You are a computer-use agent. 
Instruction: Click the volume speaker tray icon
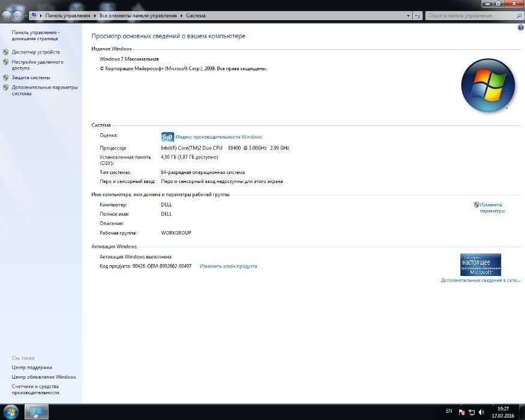[x=481, y=412]
